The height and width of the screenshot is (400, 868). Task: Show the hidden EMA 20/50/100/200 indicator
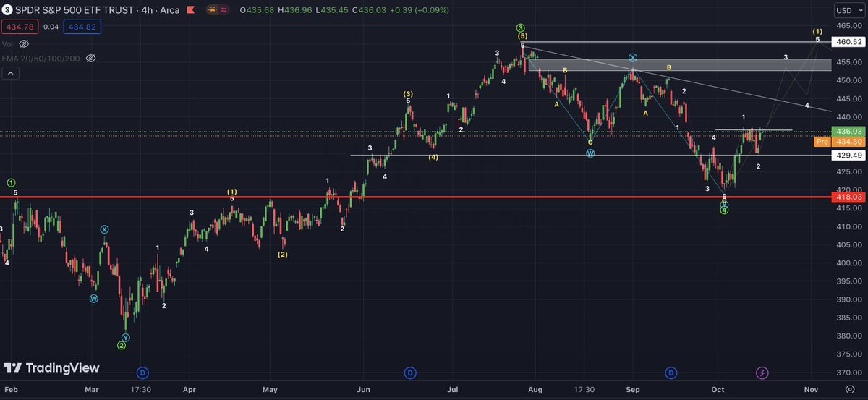coord(91,58)
